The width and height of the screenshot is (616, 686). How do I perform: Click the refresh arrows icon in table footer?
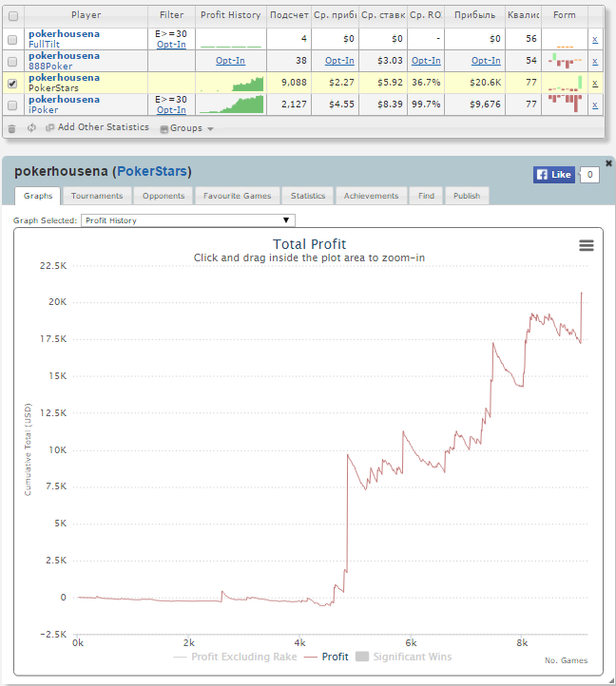(x=31, y=128)
